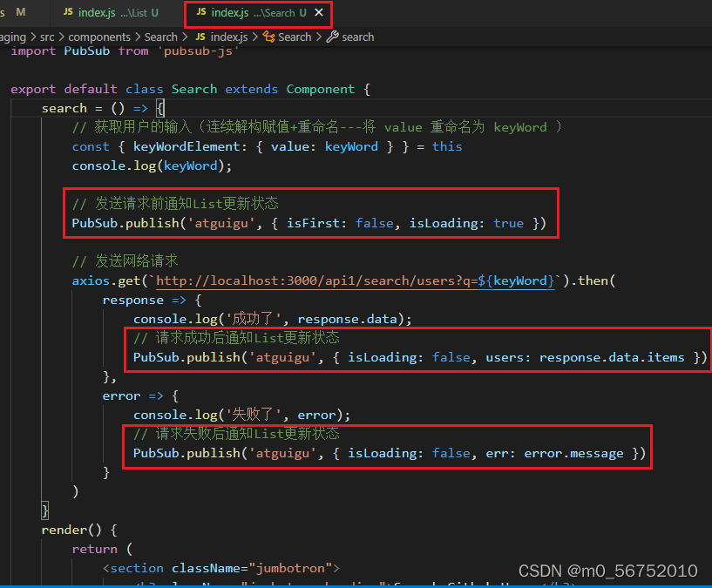Click the class symbol icon in breadcrumb

[x=268, y=37]
